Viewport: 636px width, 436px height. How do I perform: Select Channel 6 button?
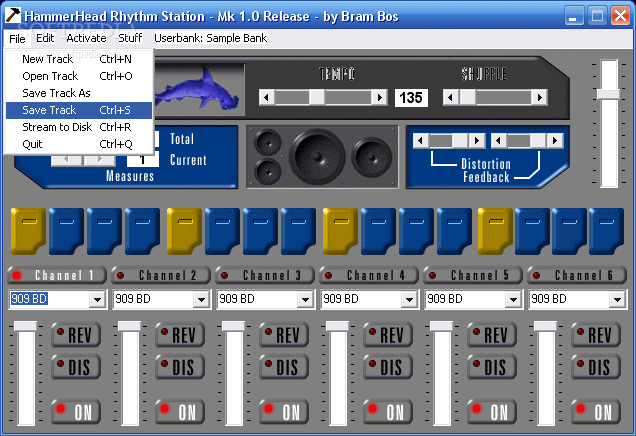point(577,275)
